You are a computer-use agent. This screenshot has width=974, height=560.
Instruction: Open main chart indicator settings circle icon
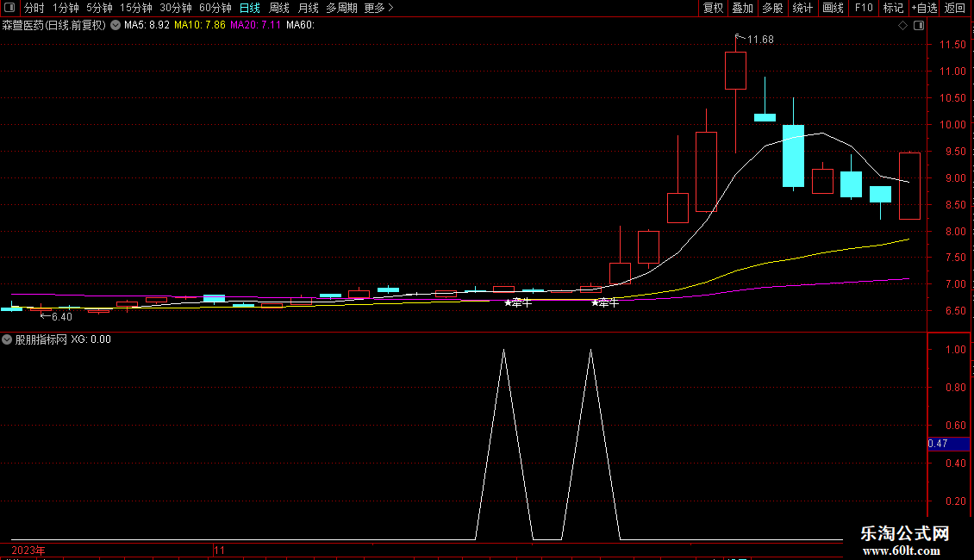click(x=116, y=25)
